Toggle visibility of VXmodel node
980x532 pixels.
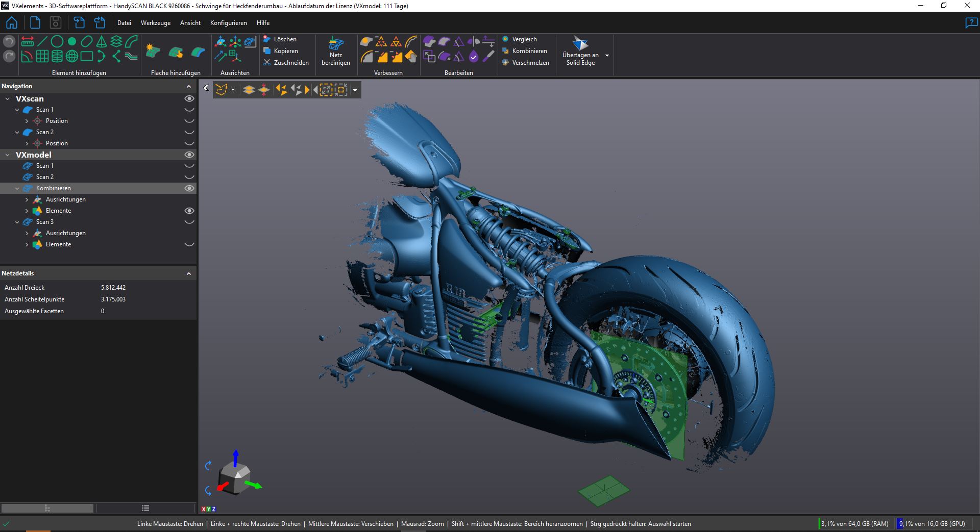click(189, 155)
